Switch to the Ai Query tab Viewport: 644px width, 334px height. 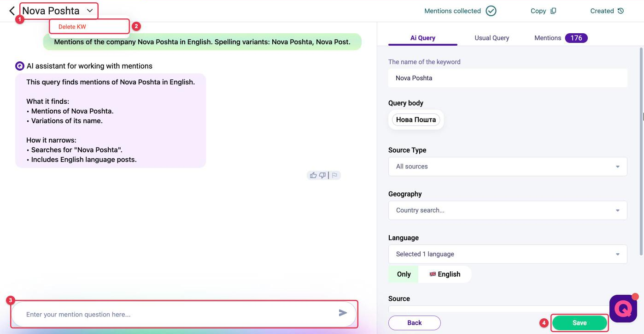click(x=423, y=38)
